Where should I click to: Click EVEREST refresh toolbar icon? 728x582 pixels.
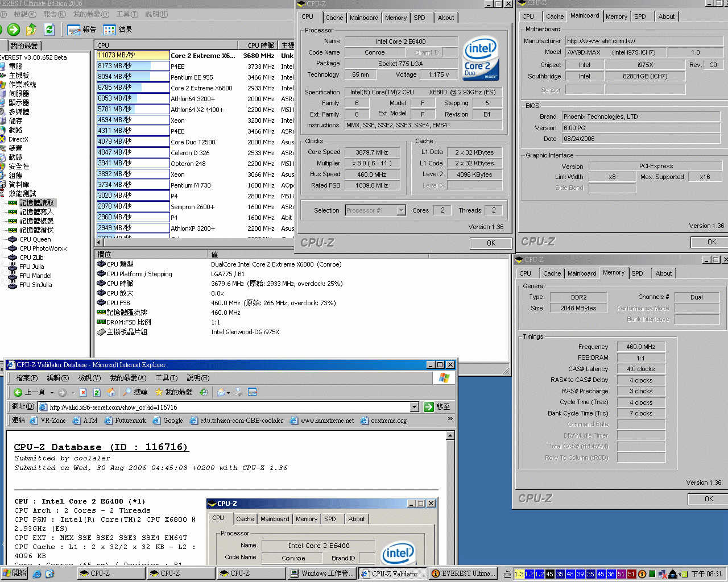[49, 30]
